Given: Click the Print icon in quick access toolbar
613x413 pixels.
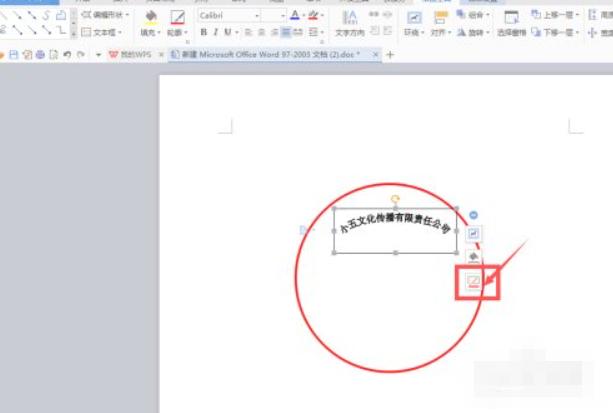Looking at the screenshot, I should coord(41,54).
